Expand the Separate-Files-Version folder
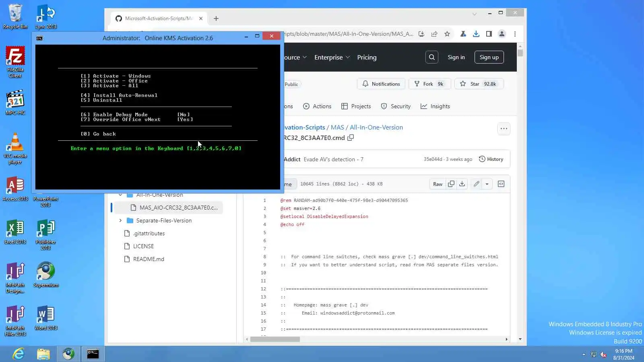644x362 pixels. click(x=120, y=220)
